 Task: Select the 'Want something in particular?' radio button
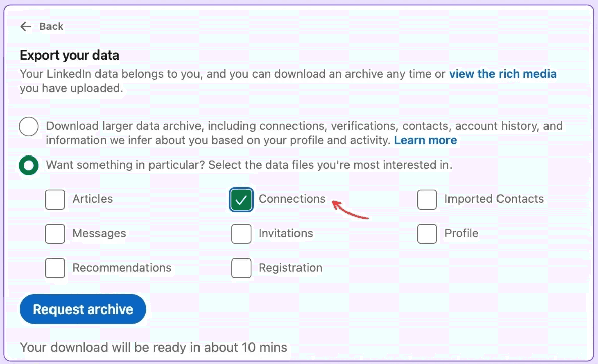pyautogui.click(x=29, y=165)
